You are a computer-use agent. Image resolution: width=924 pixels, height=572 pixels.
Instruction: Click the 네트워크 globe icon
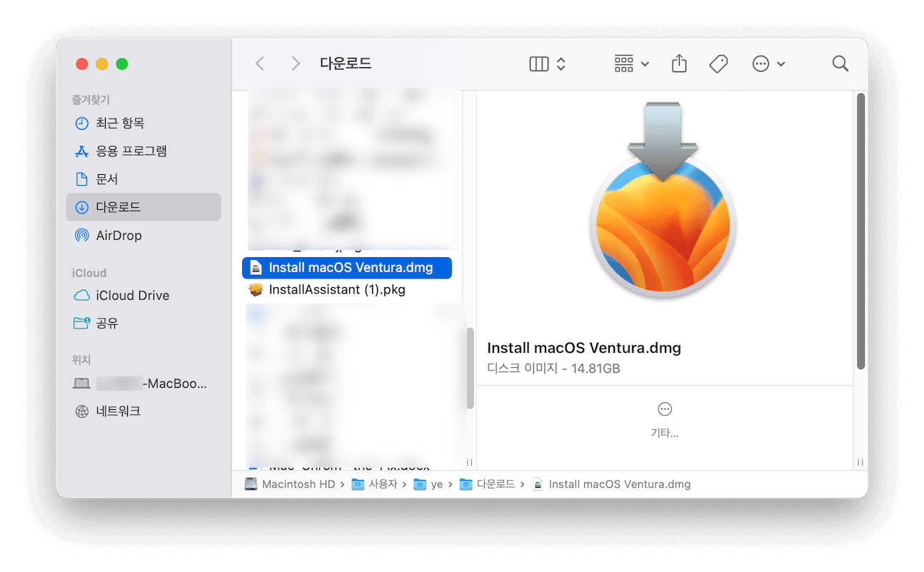point(82,411)
